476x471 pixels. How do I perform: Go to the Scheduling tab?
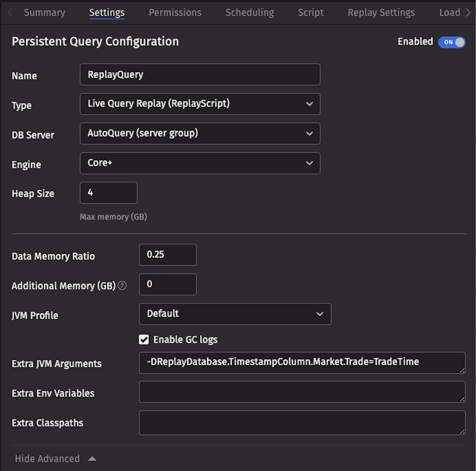coord(250,13)
